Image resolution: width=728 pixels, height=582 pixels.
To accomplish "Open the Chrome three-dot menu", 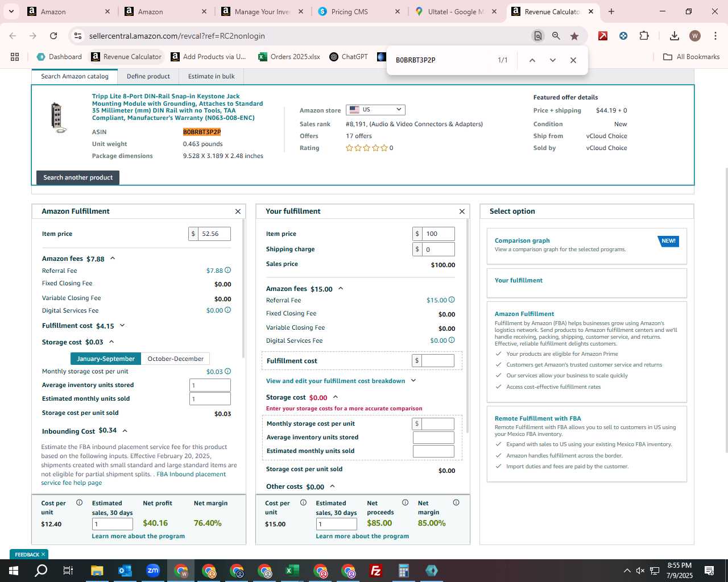I will coord(715,36).
